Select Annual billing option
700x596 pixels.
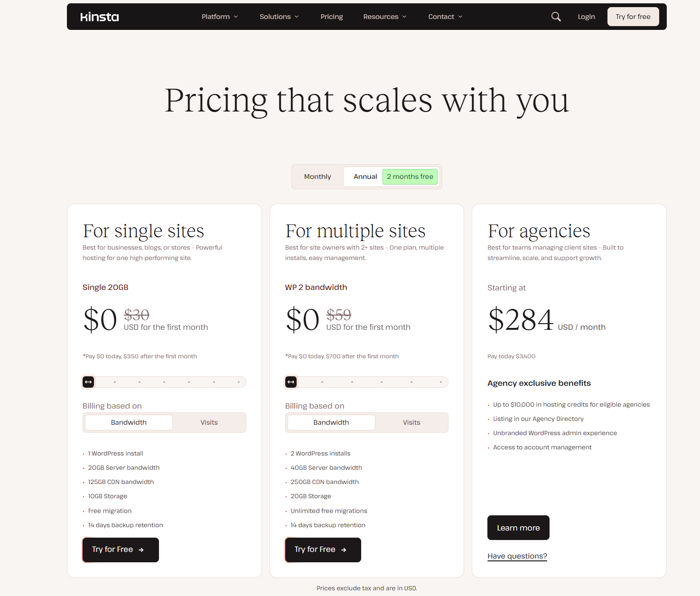coord(365,177)
